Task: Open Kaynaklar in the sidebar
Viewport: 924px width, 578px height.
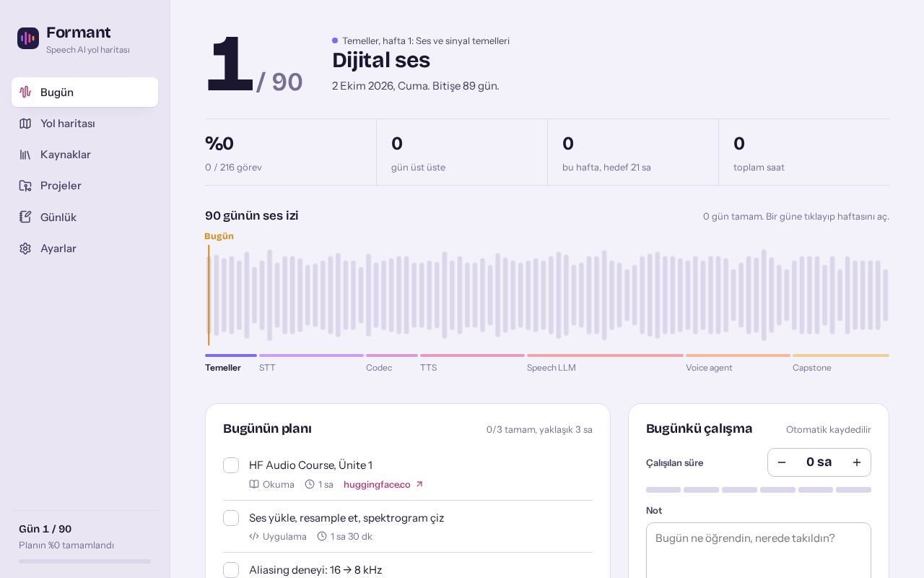Action: tap(84, 155)
